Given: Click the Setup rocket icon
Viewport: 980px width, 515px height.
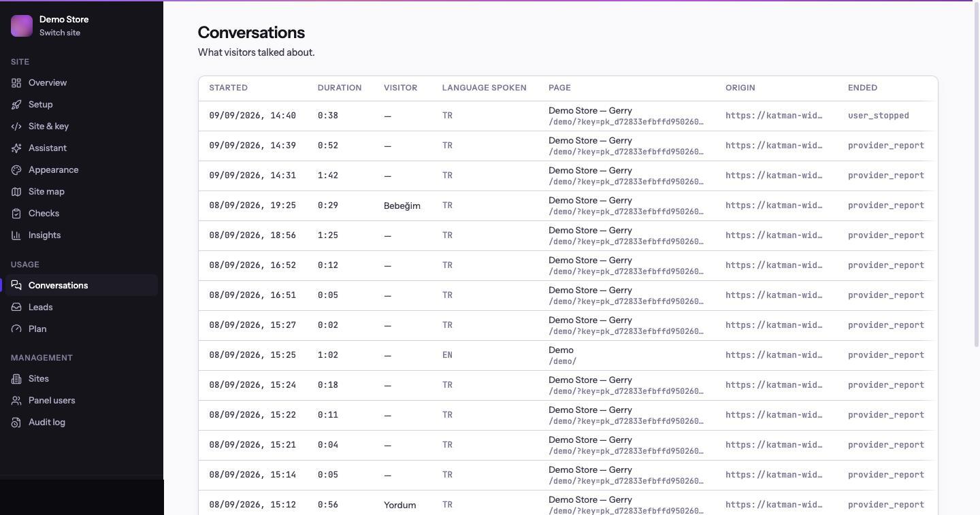Looking at the screenshot, I should pyautogui.click(x=16, y=105).
